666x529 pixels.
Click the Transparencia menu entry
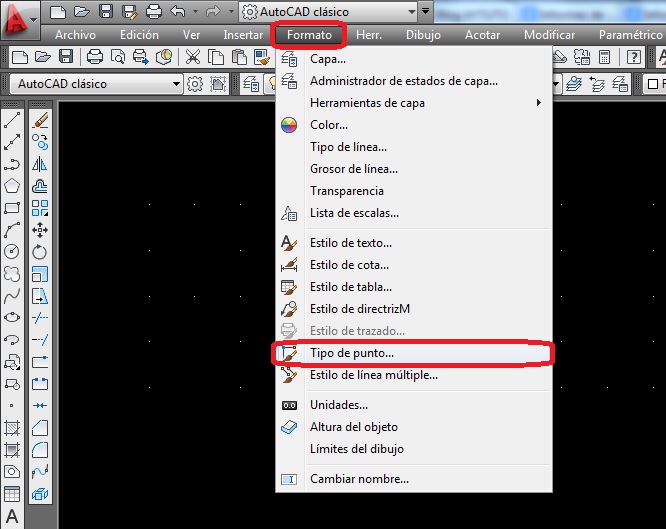click(414, 191)
